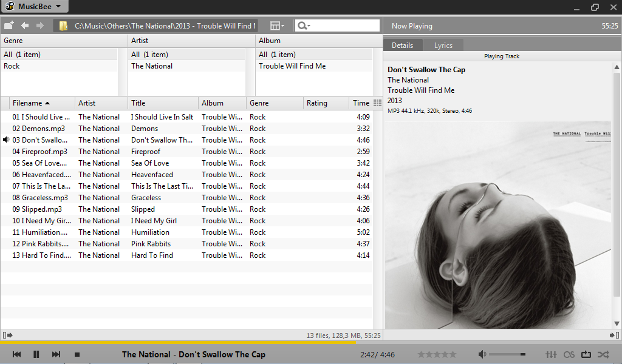Click the 2:42/ 4:46 time display
The image size is (622, 364).
[377, 354]
